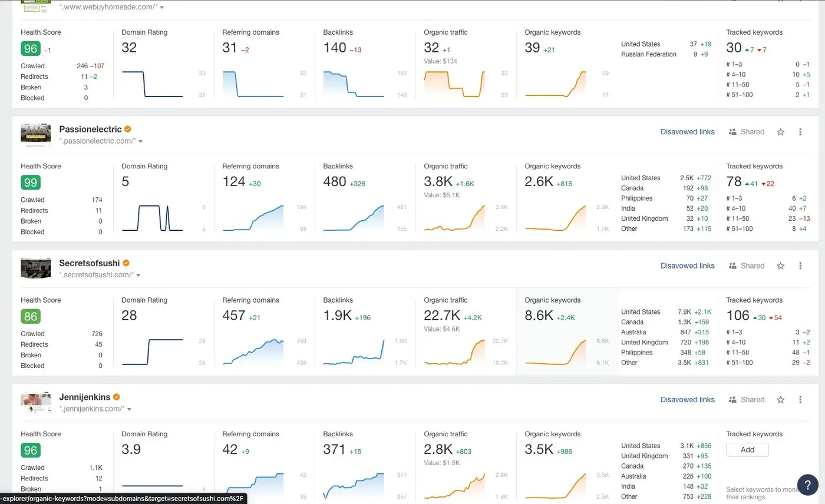Click the Passionelectric Organic keywords chart
The height and width of the screenshot is (504, 825).
click(x=556, y=218)
